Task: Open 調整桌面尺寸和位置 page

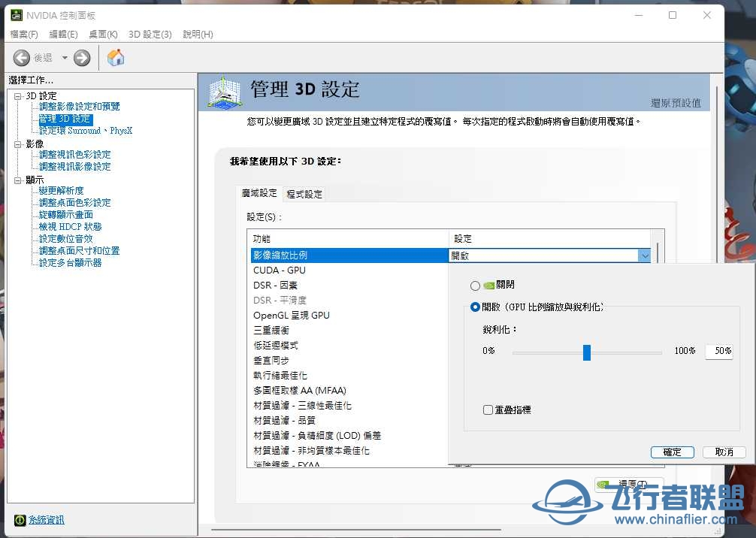Action: point(80,251)
